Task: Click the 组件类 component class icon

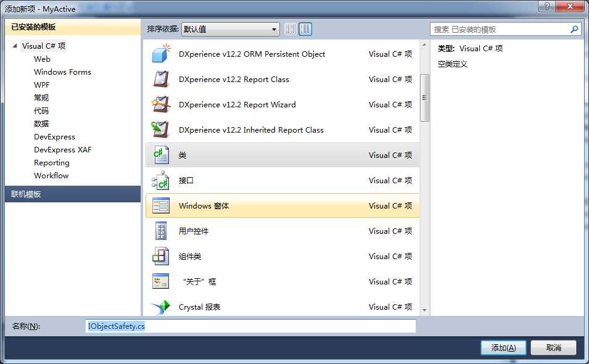Action: pyautogui.click(x=161, y=256)
